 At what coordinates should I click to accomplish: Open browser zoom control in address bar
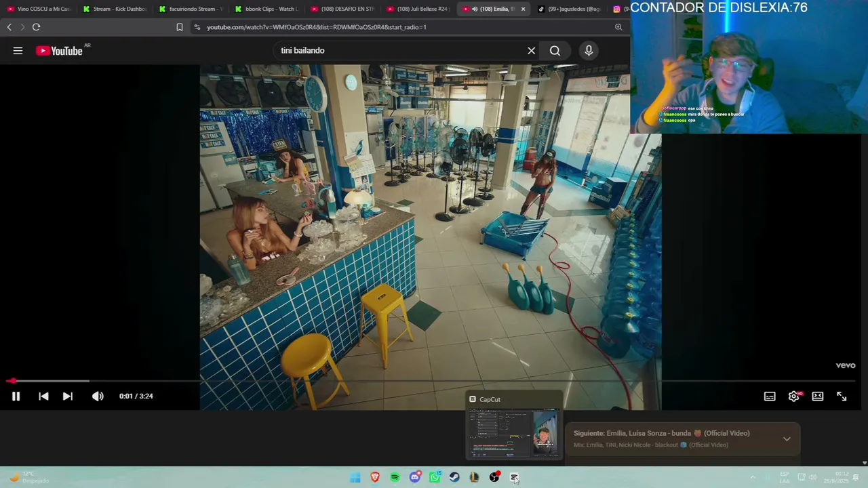(x=618, y=27)
